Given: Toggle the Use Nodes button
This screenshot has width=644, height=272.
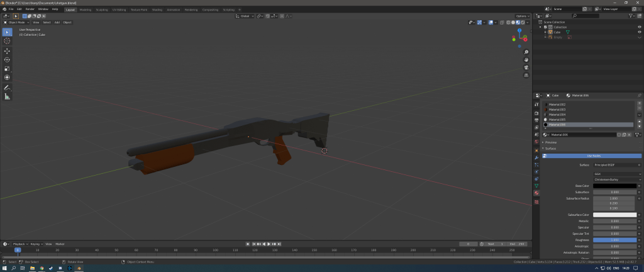Looking at the screenshot, I should [592, 156].
